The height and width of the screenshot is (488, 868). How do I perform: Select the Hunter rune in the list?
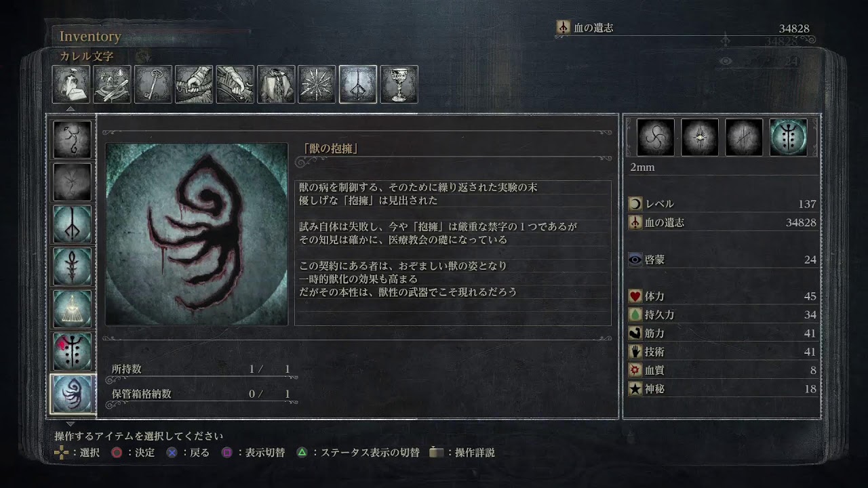(73, 224)
